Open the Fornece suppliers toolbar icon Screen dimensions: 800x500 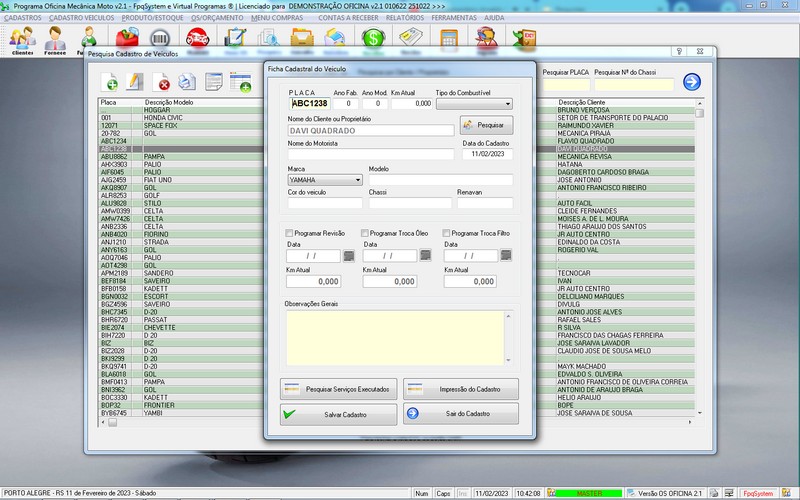click(x=55, y=40)
